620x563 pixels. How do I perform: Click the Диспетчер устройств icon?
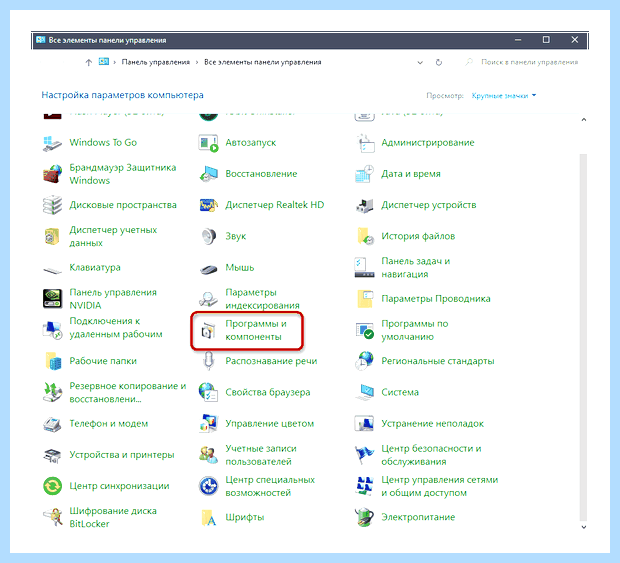pyautogui.click(x=365, y=205)
